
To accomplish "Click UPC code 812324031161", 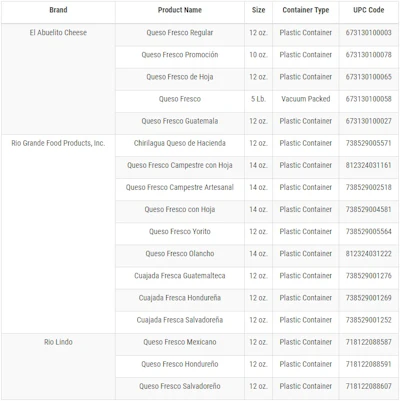I will pos(369,165).
